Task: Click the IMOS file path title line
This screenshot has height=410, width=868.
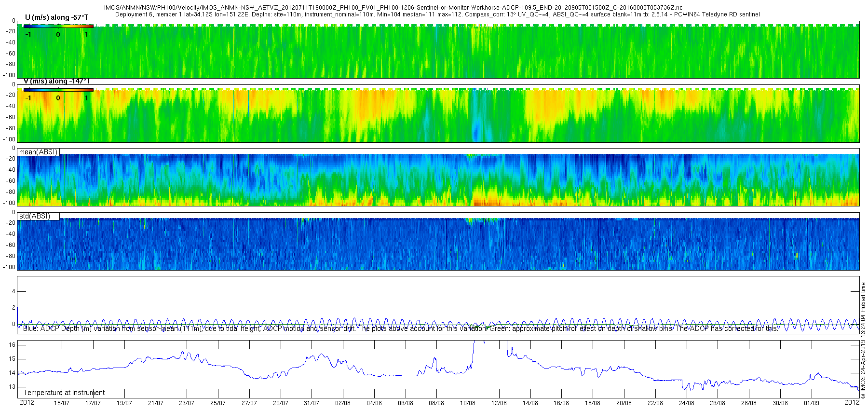Action: tap(393, 8)
